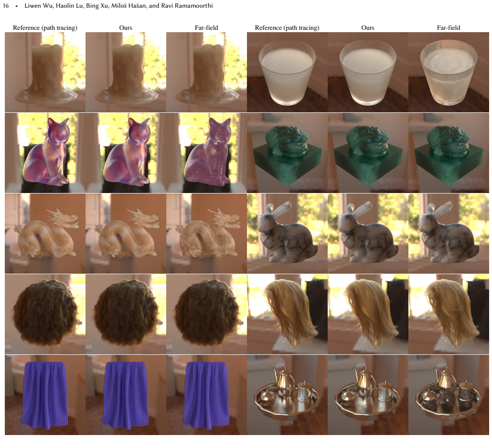Select the brown curly hair ball Far-field

tap(207, 314)
